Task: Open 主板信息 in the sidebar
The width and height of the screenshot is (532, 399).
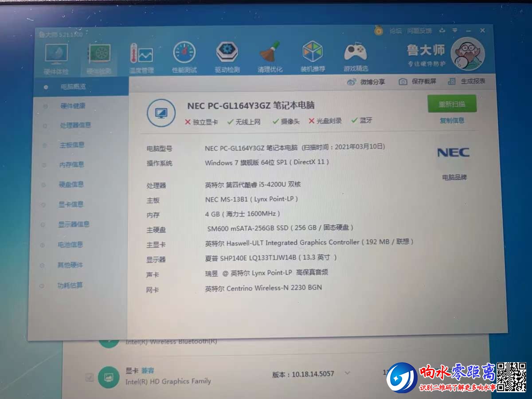Action: click(72, 145)
